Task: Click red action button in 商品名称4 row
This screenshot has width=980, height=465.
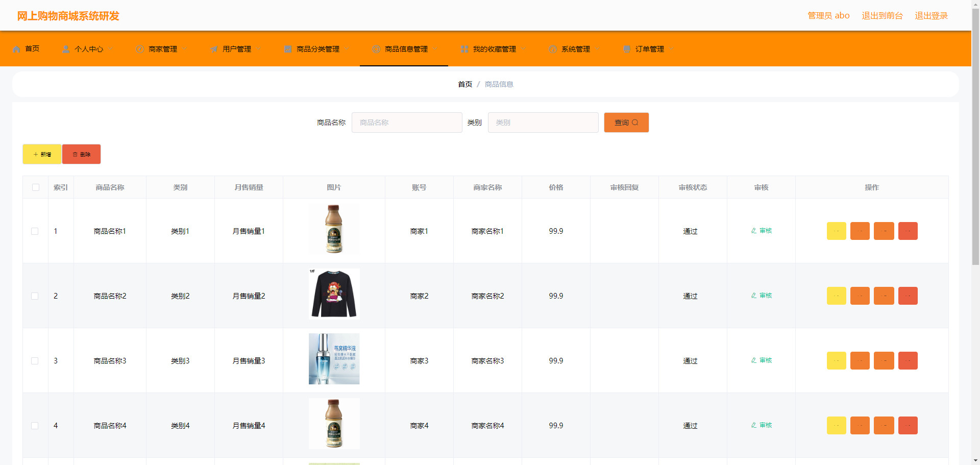Action: click(x=908, y=425)
